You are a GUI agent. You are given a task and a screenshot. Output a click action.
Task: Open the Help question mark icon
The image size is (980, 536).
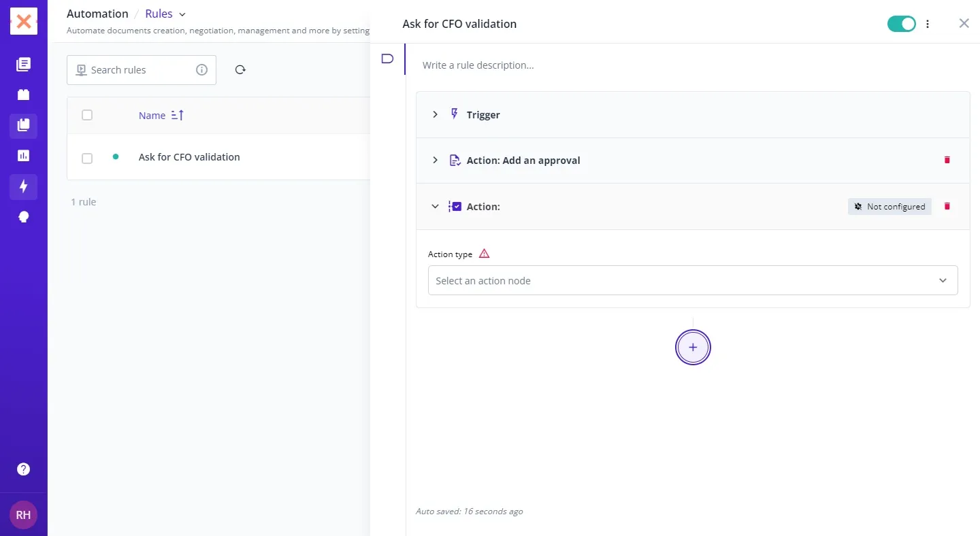point(23,469)
